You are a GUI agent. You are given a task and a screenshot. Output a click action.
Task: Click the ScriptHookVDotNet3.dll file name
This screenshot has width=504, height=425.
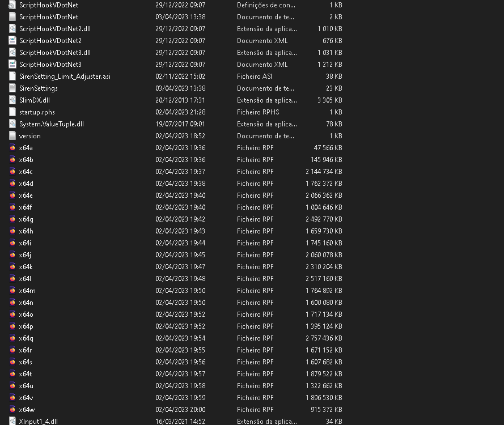(54, 53)
